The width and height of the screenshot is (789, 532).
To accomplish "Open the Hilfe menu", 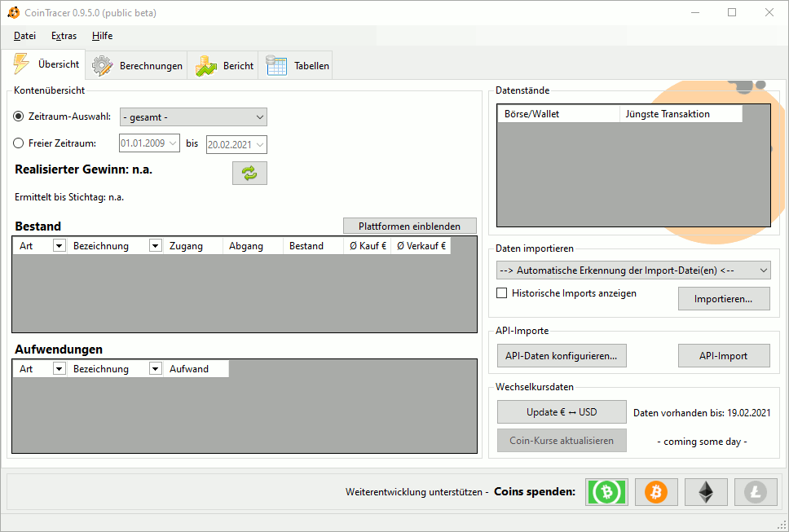I will (102, 36).
